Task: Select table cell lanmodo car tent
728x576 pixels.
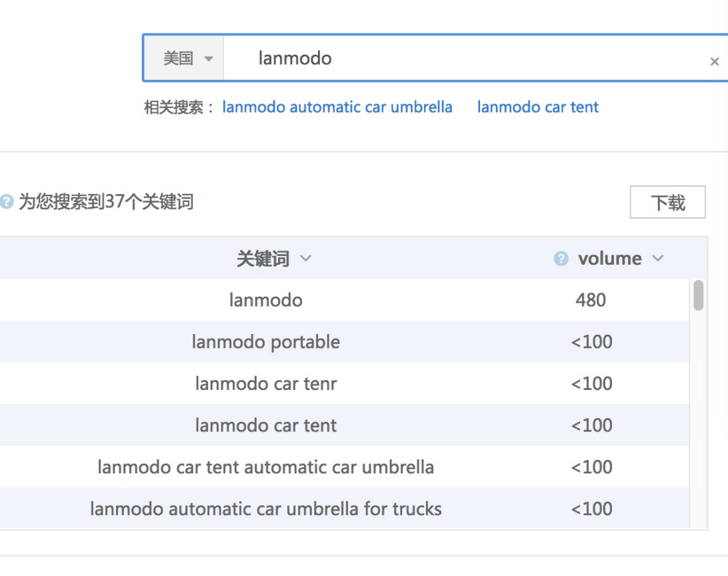Action: pos(265,425)
